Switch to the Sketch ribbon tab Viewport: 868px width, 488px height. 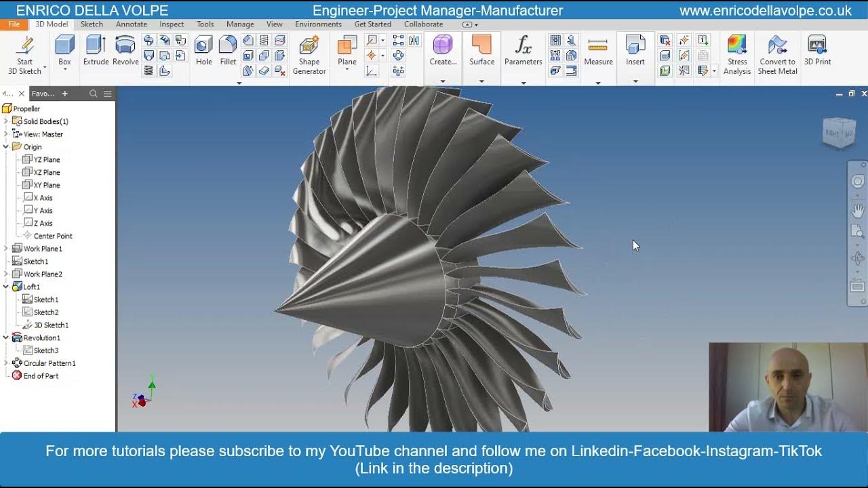pos(92,24)
